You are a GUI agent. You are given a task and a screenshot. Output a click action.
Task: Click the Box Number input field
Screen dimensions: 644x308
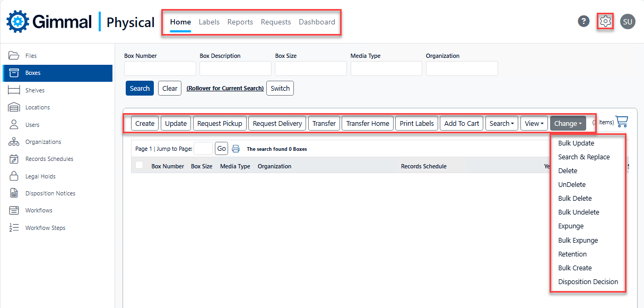[160, 69]
